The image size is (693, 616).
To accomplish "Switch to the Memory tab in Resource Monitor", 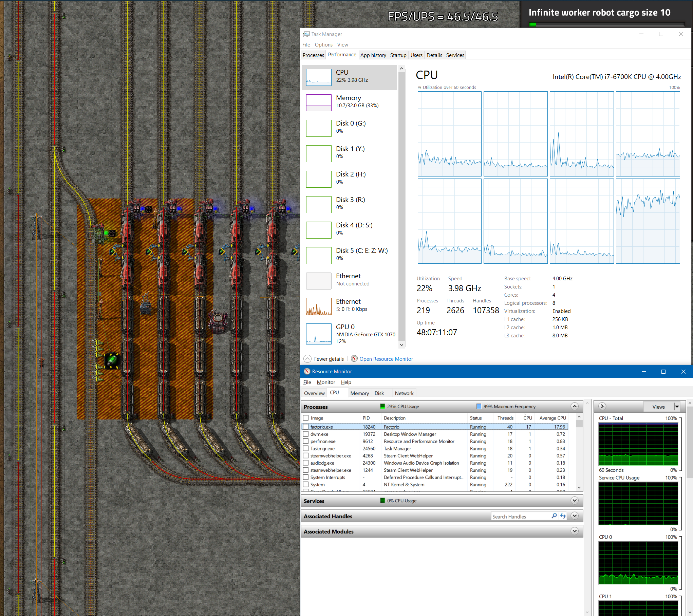I will [x=359, y=393].
